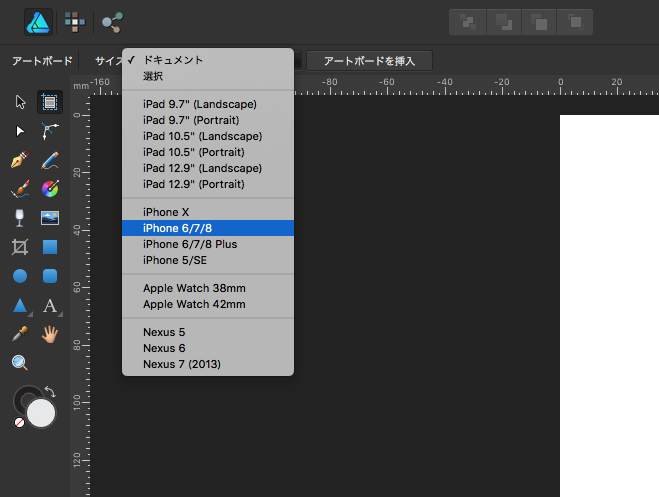Switch to the Pixel persona

tap(75, 22)
